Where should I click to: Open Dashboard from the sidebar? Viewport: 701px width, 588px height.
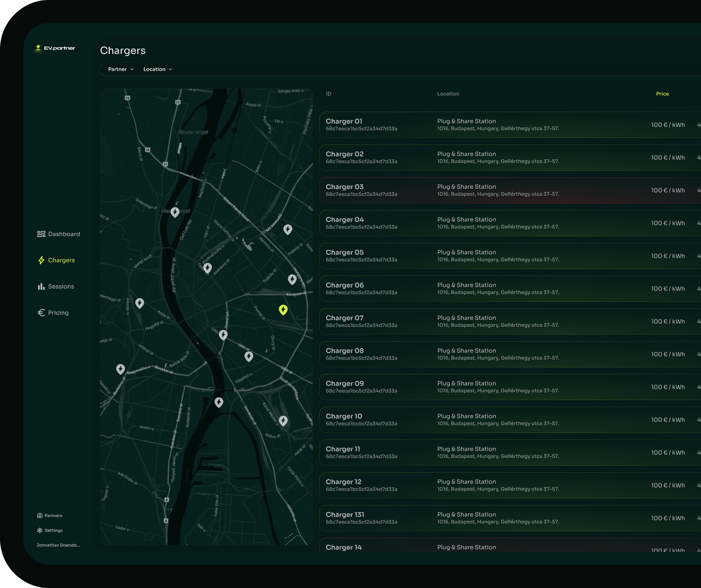(59, 234)
